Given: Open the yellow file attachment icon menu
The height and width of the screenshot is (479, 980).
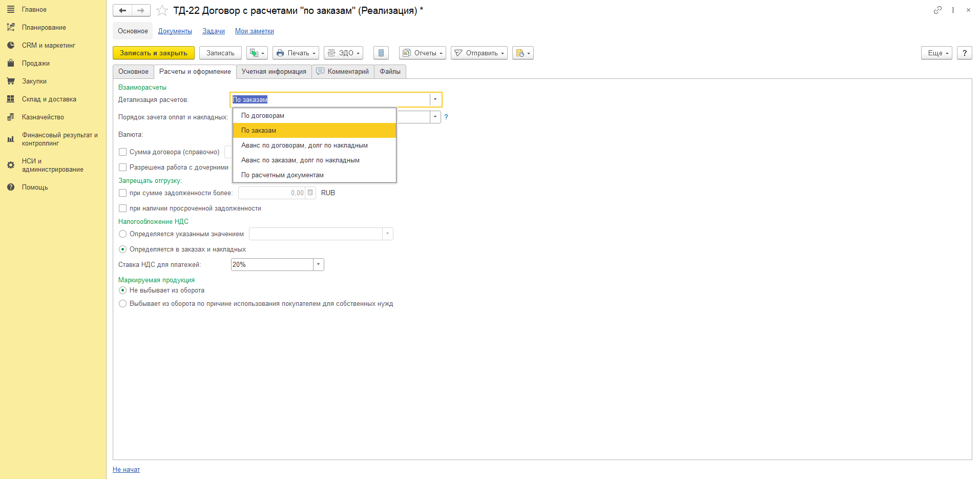Looking at the screenshot, I should coord(523,53).
